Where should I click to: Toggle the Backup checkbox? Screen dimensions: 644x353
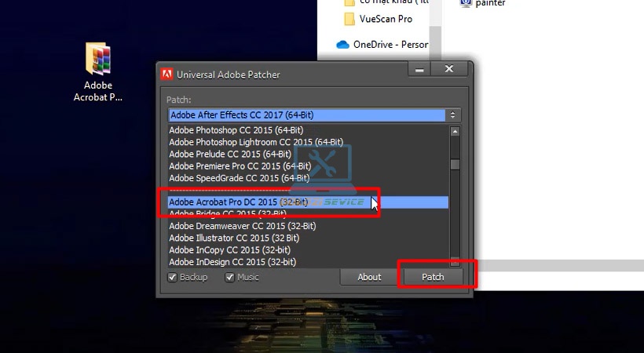click(173, 278)
